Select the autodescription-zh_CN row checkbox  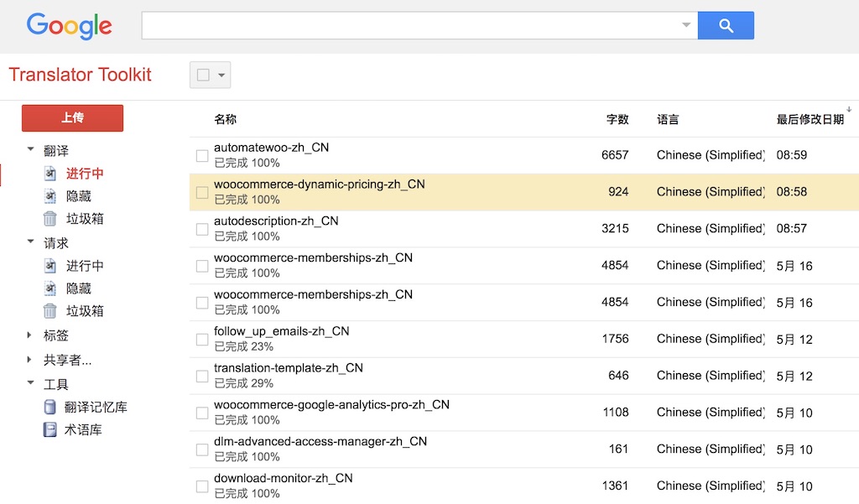(202, 229)
